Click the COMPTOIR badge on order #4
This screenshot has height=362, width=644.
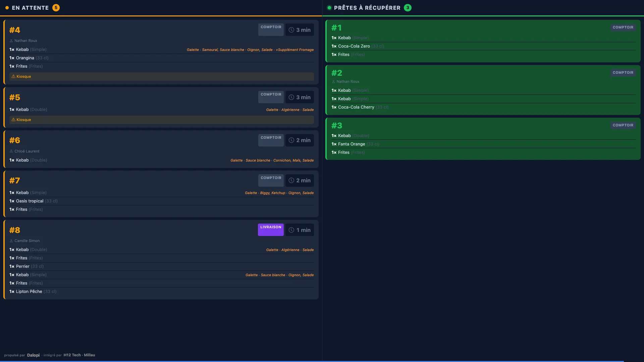(271, 29)
